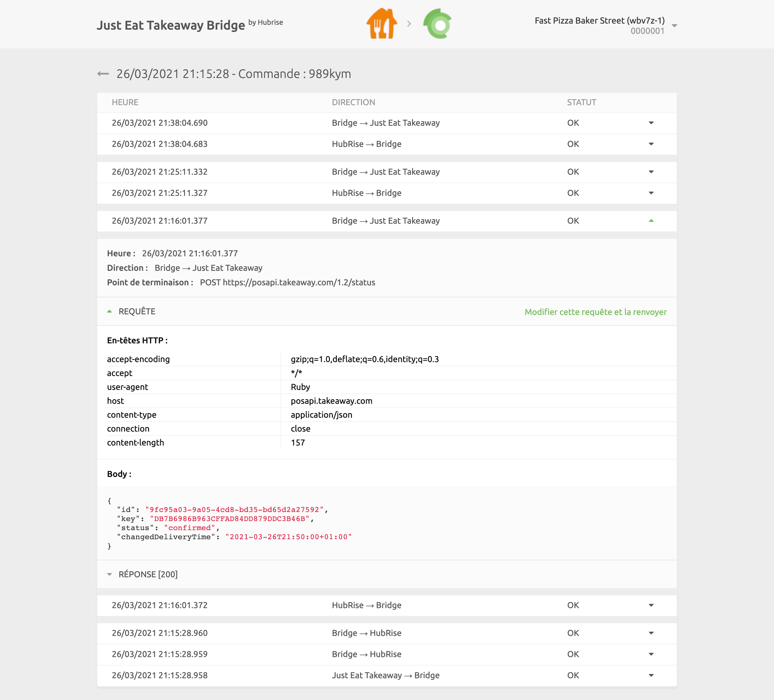Click 'Just Eat Takeaway → Bridge' direction cell
This screenshot has width=774, height=700.
385,675
